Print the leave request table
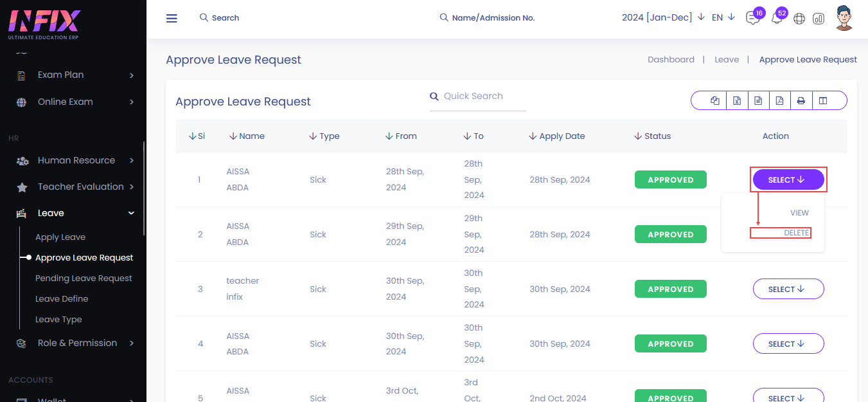This screenshot has width=868, height=402. 801,101
